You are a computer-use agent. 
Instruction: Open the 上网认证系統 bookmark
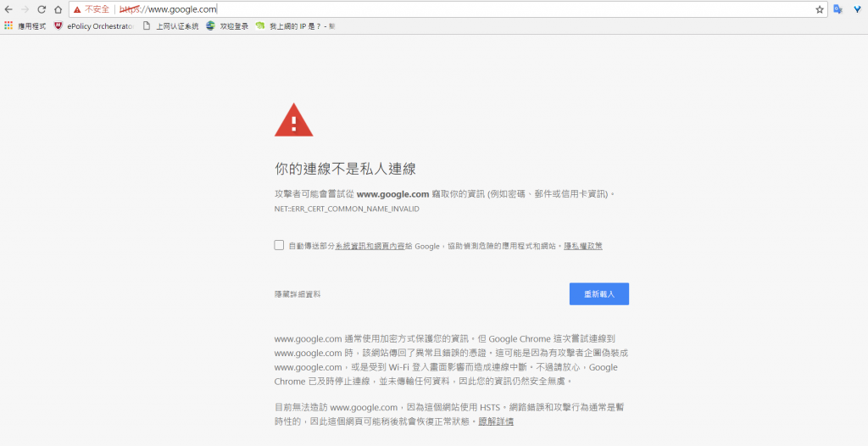[x=170, y=26]
